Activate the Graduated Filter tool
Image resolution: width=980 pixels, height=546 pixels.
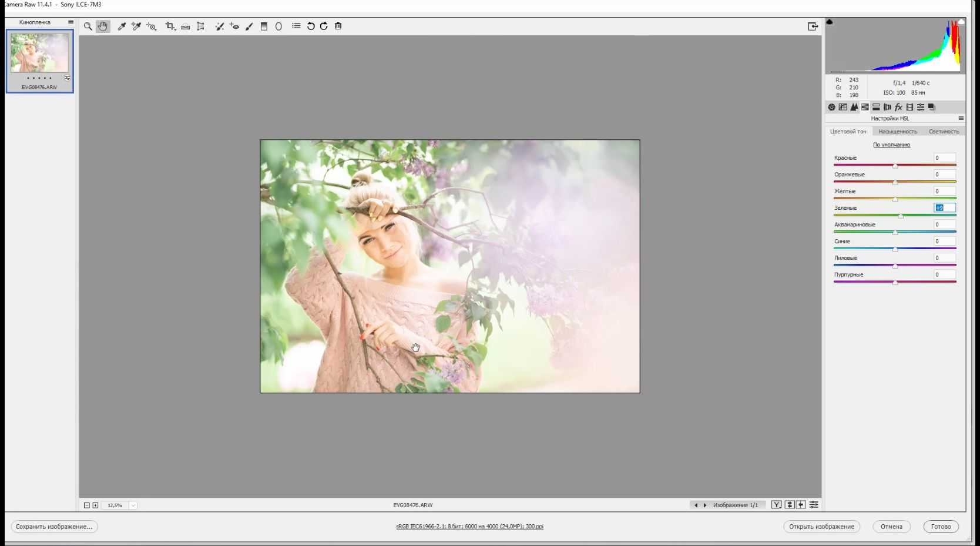(x=264, y=26)
